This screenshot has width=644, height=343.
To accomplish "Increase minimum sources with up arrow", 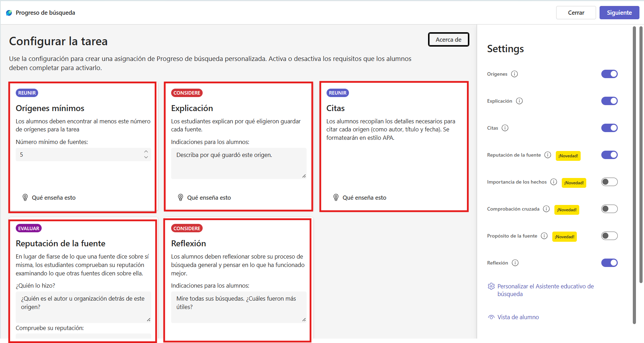I will click(x=146, y=151).
